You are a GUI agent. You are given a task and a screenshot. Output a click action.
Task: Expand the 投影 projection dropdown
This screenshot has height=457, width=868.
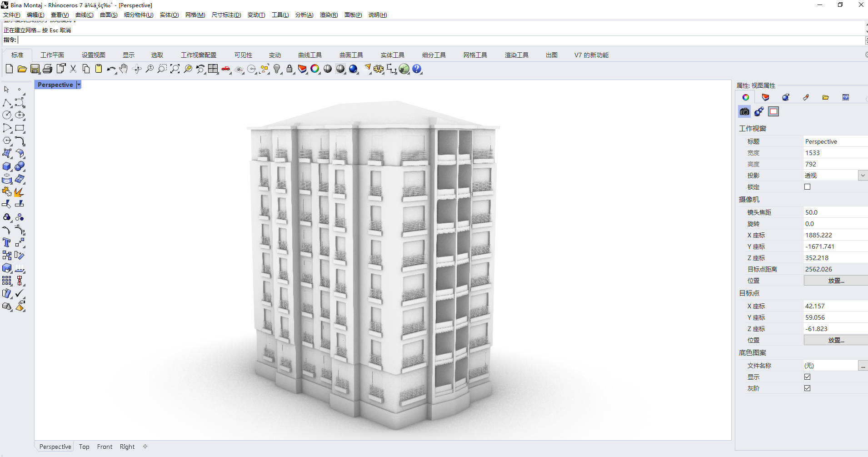click(863, 176)
